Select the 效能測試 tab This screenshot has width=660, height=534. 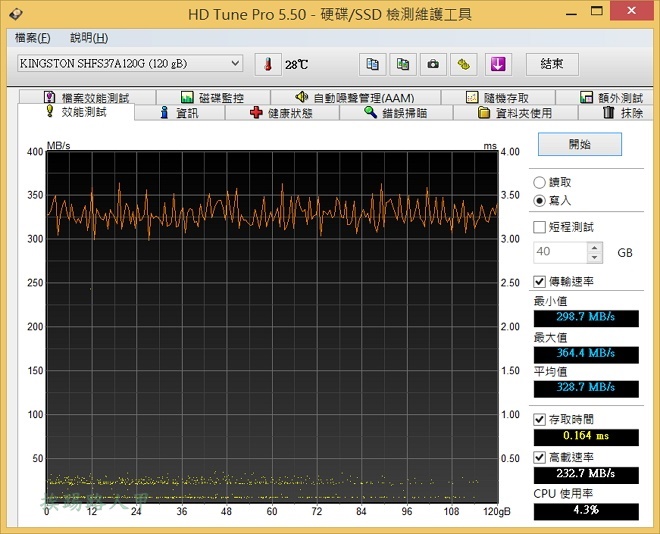pos(76,112)
